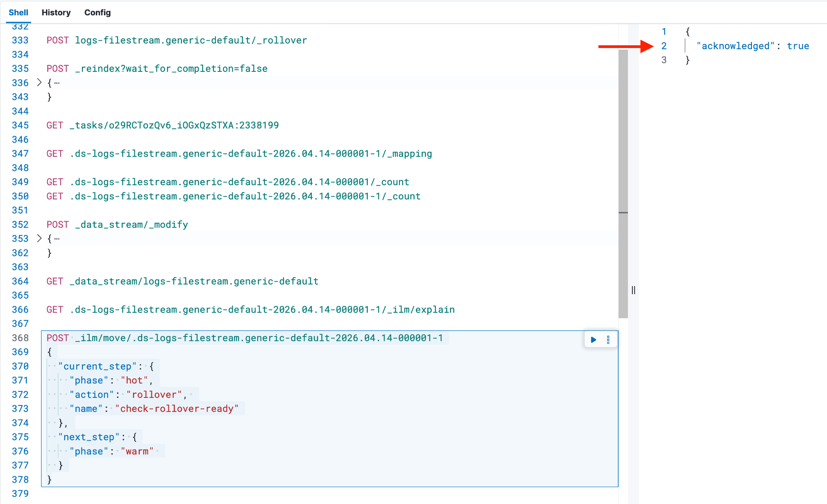Click the first _count request on line 349
Screen dimensions: 827x504
tap(228, 182)
